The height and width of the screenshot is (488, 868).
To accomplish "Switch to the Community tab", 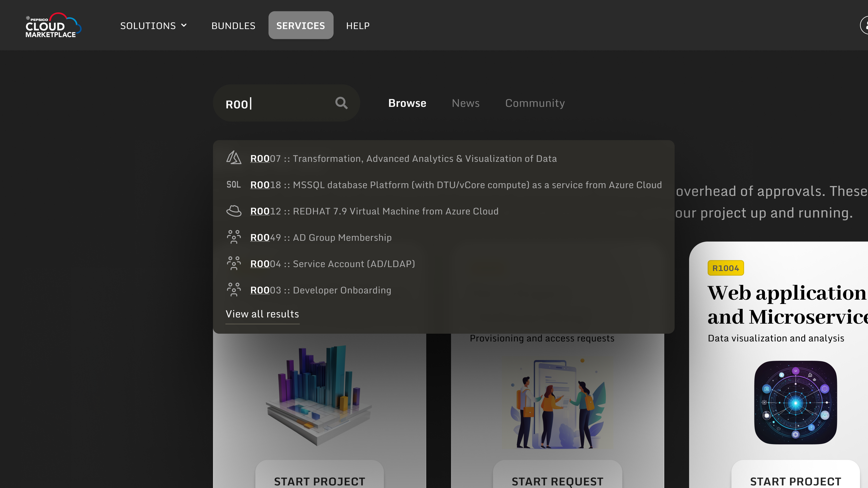I will [x=535, y=103].
